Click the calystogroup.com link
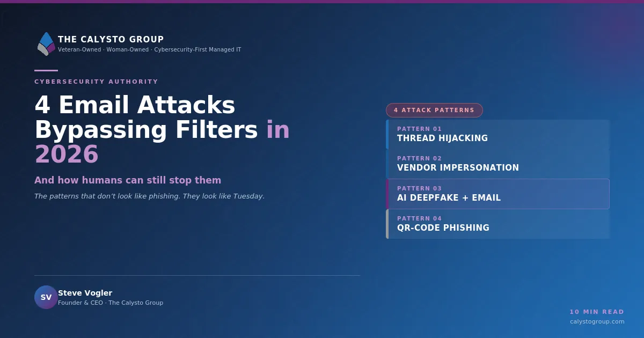The image size is (644, 338). [x=597, y=321]
